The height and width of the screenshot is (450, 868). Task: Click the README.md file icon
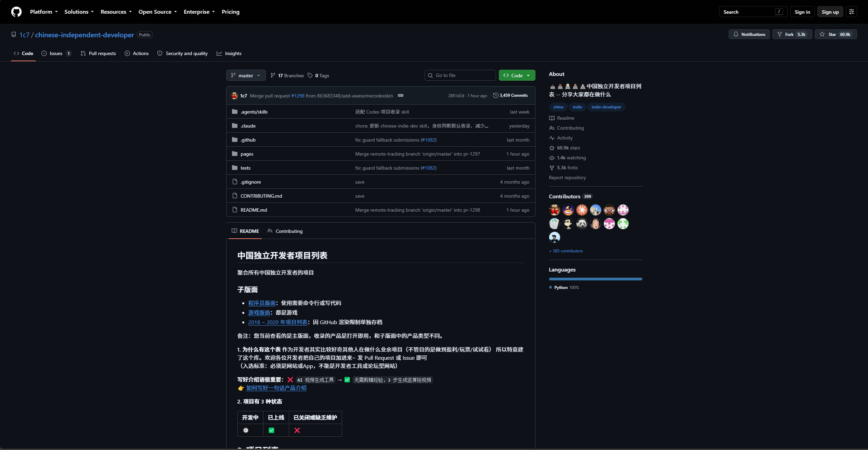click(x=235, y=210)
